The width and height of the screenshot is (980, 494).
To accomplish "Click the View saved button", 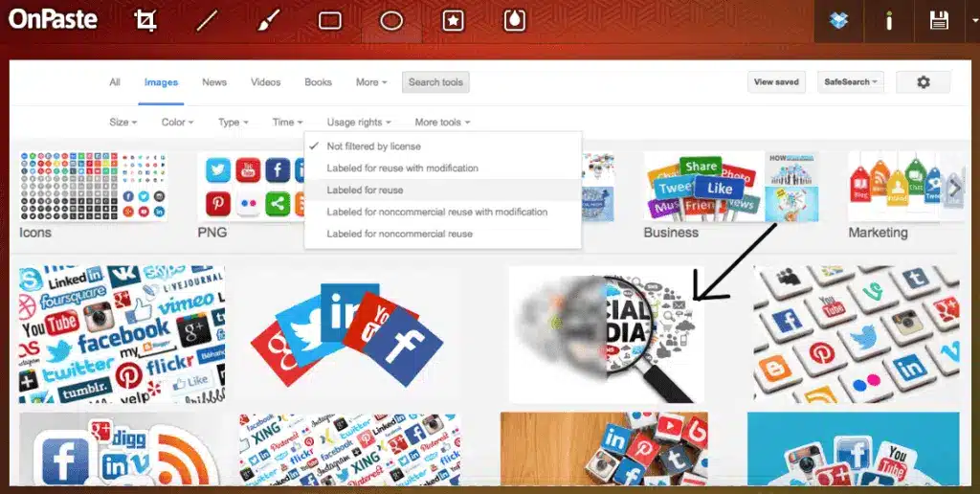I will 776,82.
